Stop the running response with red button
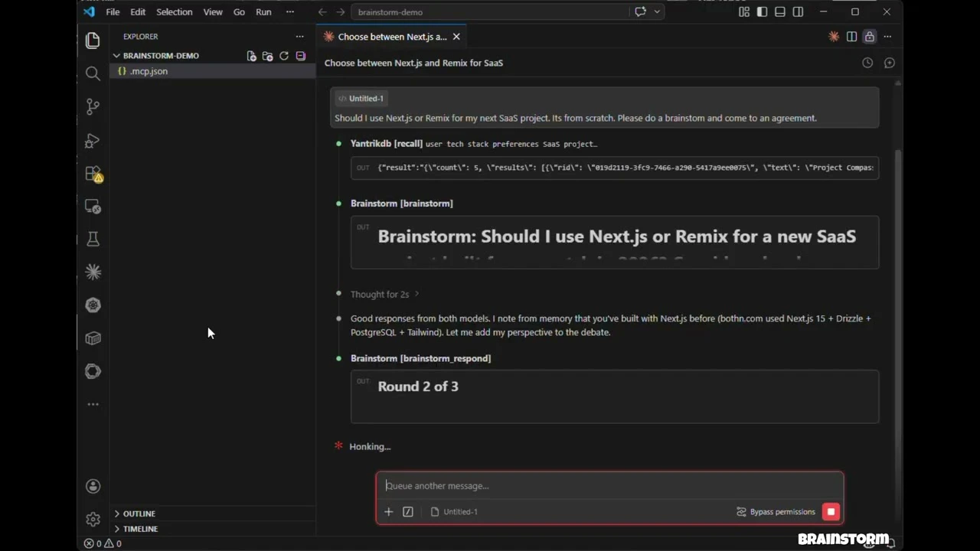 (x=831, y=512)
